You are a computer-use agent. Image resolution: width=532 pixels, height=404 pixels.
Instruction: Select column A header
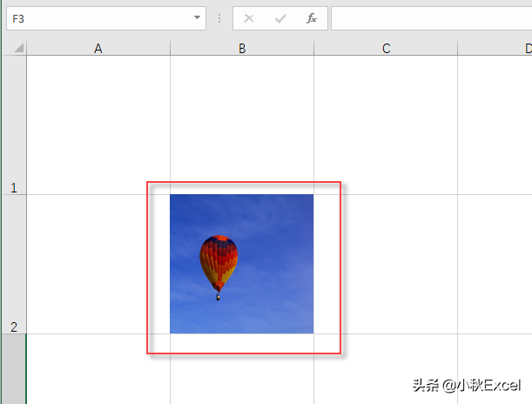pyautogui.click(x=98, y=48)
